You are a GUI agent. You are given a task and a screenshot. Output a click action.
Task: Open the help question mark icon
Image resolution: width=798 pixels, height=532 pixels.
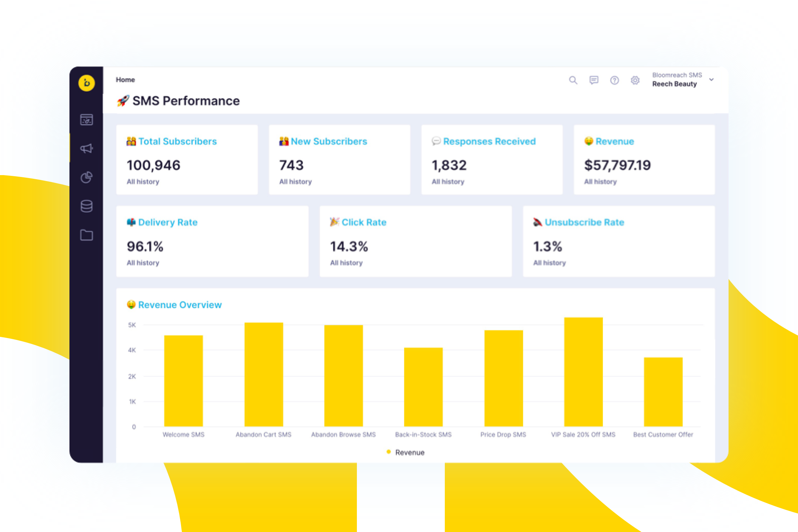(614, 80)
